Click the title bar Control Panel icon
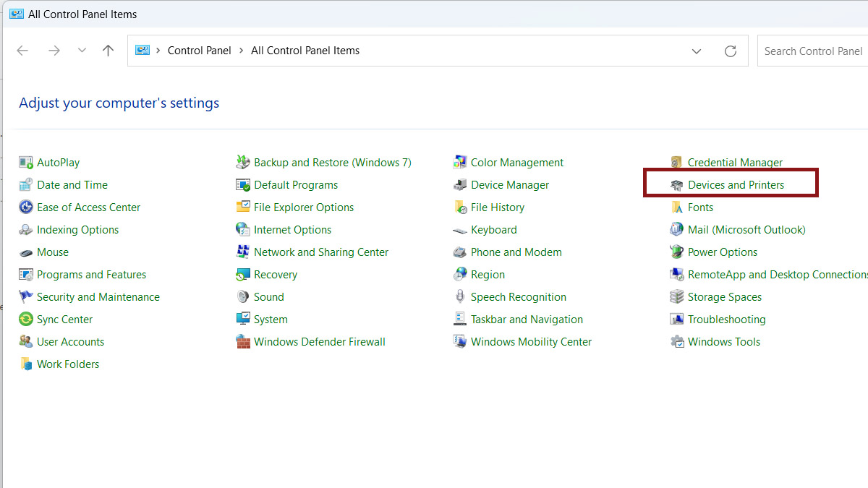 (17, 14)
